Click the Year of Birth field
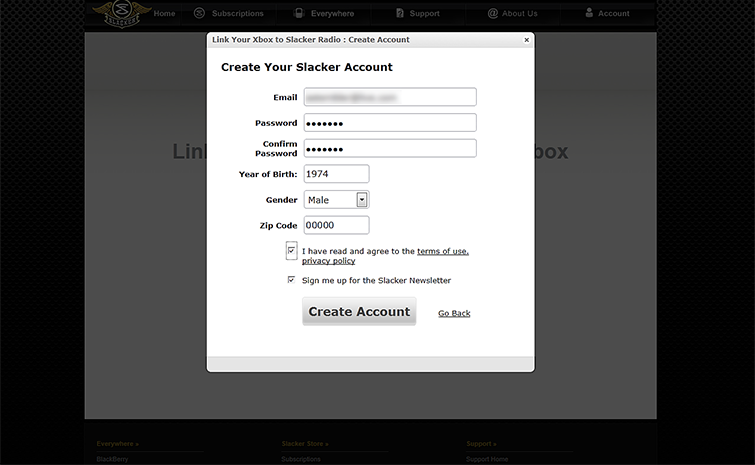This screenshot has height=465, width=755. coord(336,173)
